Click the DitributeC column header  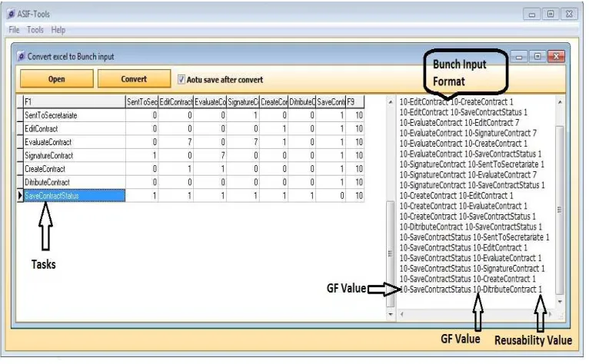(302, 101)
